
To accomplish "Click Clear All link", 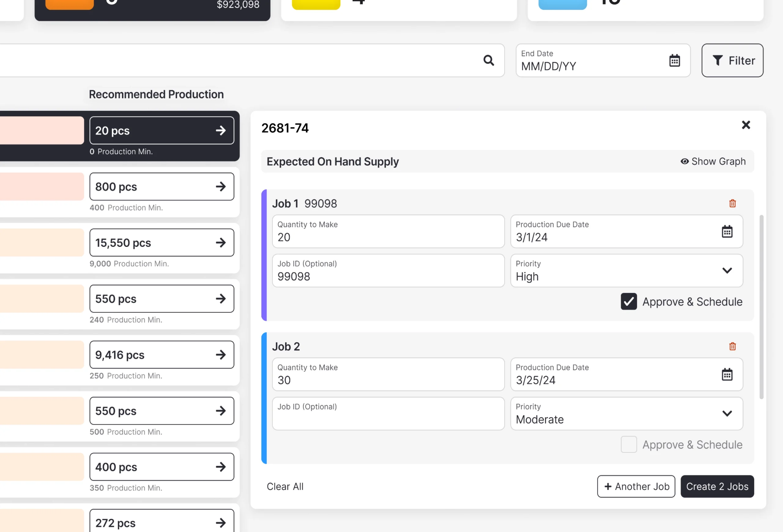I will pos(285,486).
